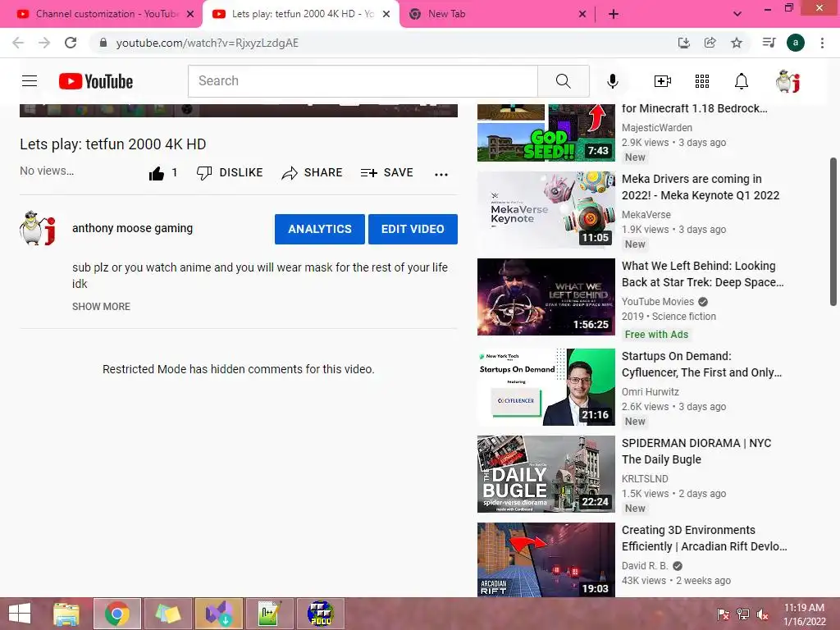840x630 pixels.
Task: Open Meka Drivers are coming in 2022 title
Action: point(701,187)
